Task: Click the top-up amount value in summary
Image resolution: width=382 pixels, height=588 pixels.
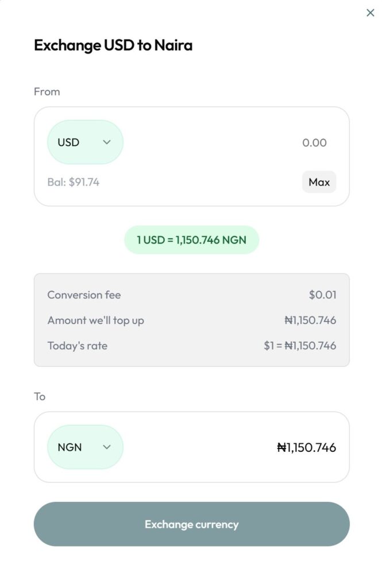Action: (x=310, y=320)
